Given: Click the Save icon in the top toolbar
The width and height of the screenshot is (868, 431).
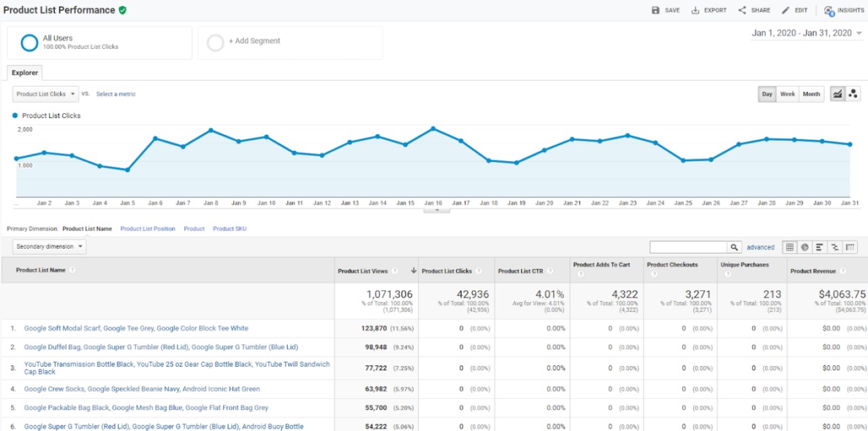Looking at the screenshot, I should pyautogui.click(x=656, y=10).
